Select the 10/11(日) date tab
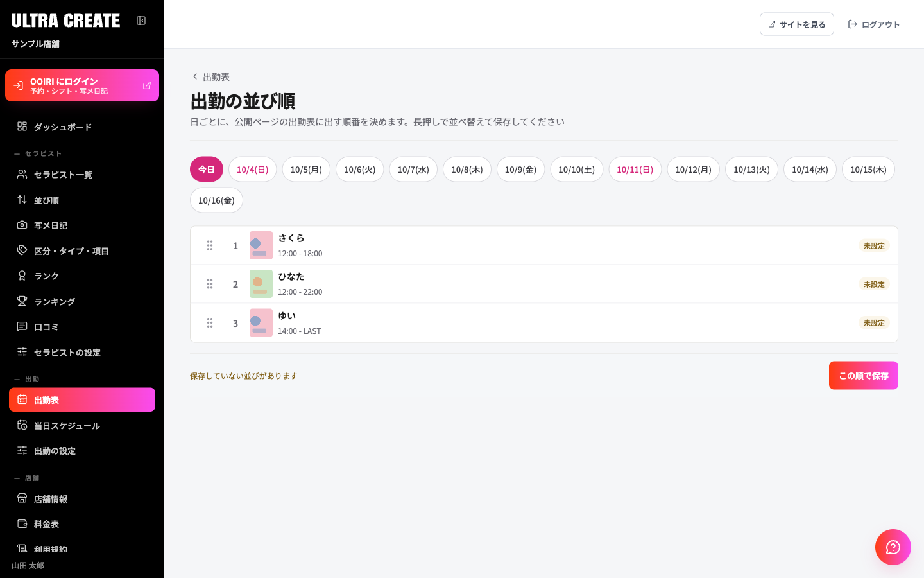Image resolution: width=924 pixels, height=578 pixels. point(635,170)
